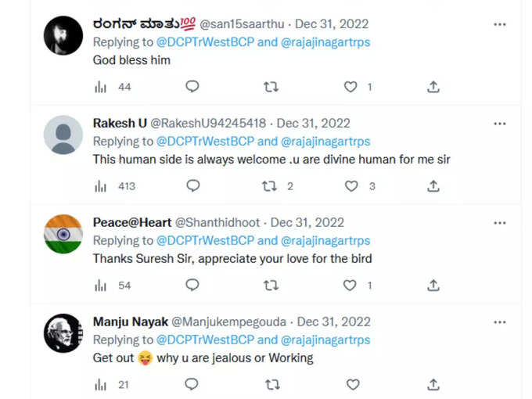Reply to the 'God bless him' tweet
Viewport: 532px width, 399px height.
[x=192, y=87]
